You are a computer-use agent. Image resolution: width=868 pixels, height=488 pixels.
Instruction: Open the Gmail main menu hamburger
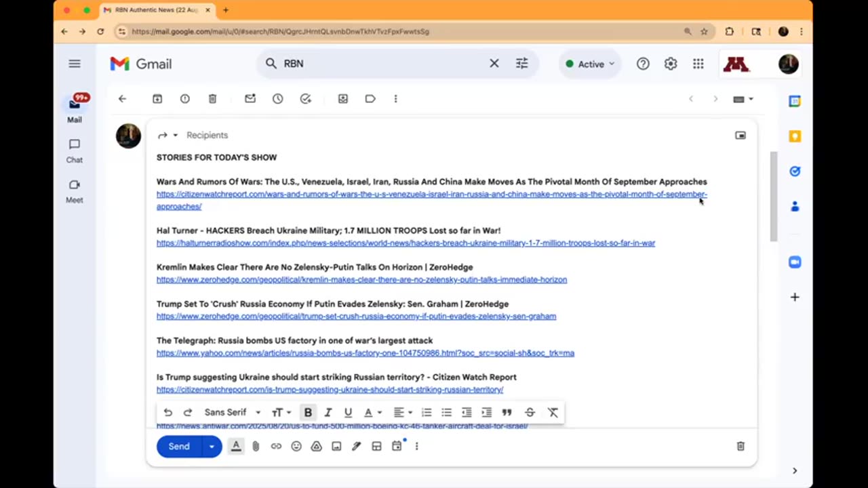(x=75, y=64)
